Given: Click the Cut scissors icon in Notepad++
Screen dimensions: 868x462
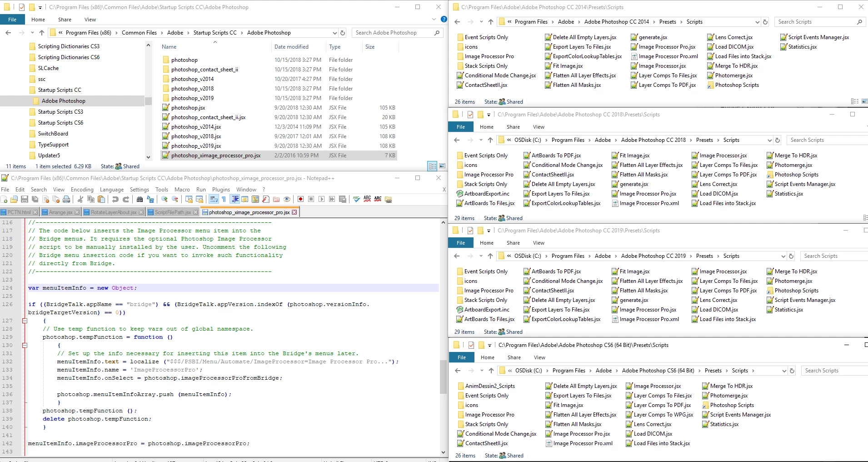Looking at the screenshot, I should 80,199.
